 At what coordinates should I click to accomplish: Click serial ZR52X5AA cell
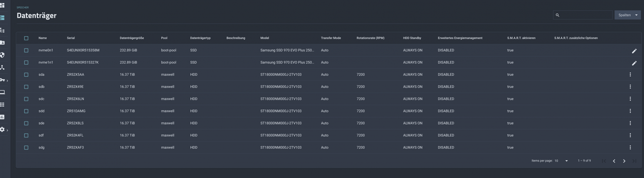[75, 74]
